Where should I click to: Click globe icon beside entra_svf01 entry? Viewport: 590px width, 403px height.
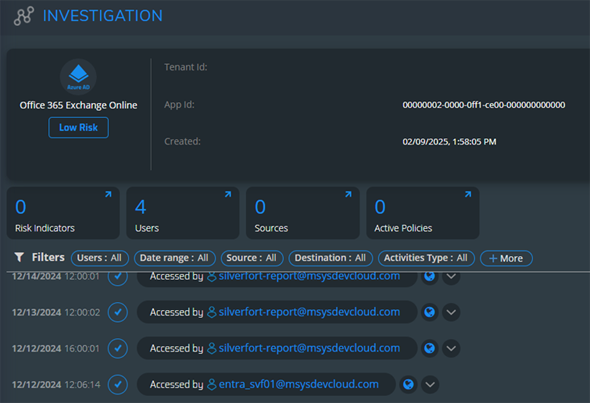pos(408,384)
